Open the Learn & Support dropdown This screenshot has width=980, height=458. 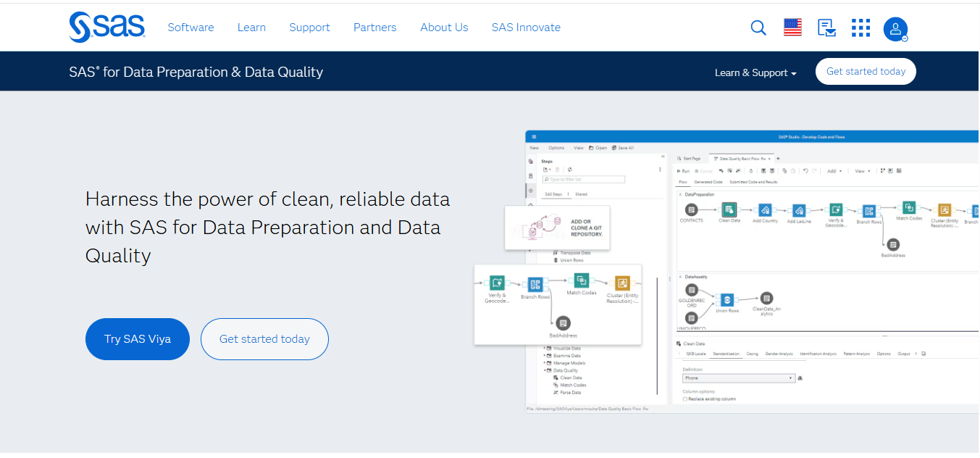click(755, 72)
